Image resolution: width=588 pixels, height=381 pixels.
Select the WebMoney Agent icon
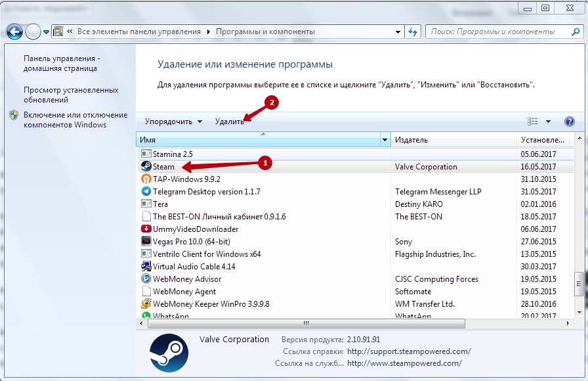click(146, 291)
